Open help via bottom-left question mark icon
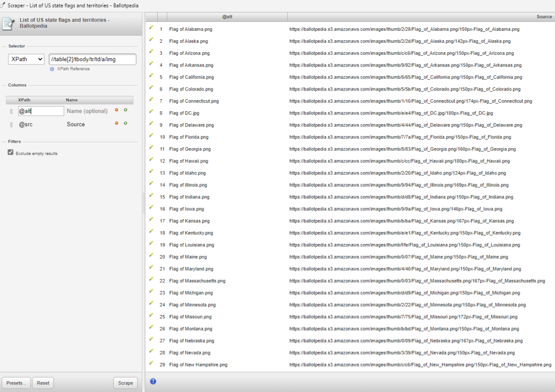Viewport: 555px width, 392px height. tap(152, 382)
